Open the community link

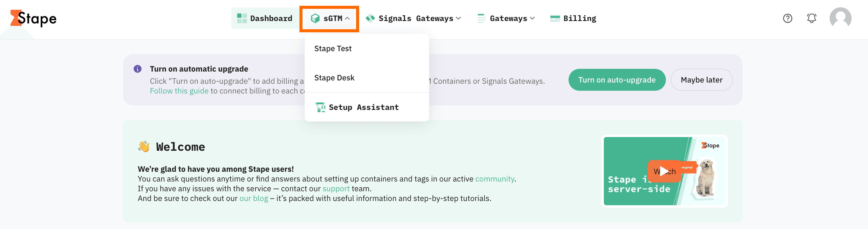tap(494, 179)
